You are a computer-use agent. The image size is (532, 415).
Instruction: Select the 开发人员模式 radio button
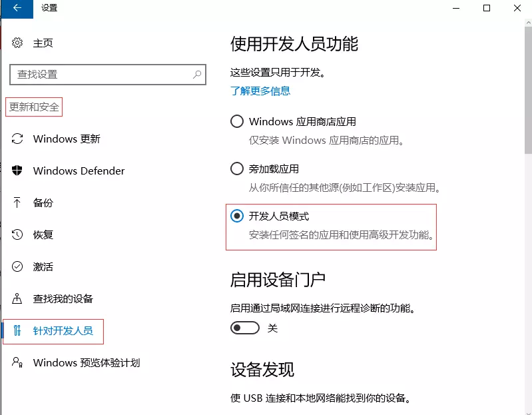[x=236, y=216]
